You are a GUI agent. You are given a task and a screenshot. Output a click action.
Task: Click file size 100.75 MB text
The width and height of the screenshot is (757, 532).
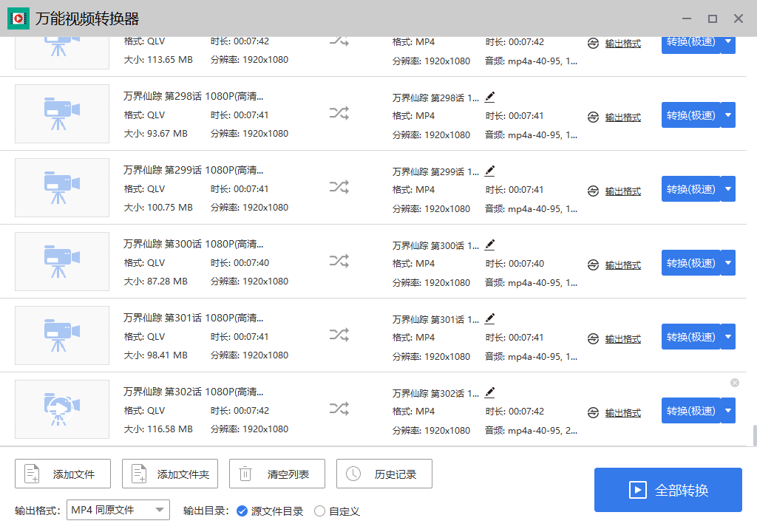[x=158, y=208]
